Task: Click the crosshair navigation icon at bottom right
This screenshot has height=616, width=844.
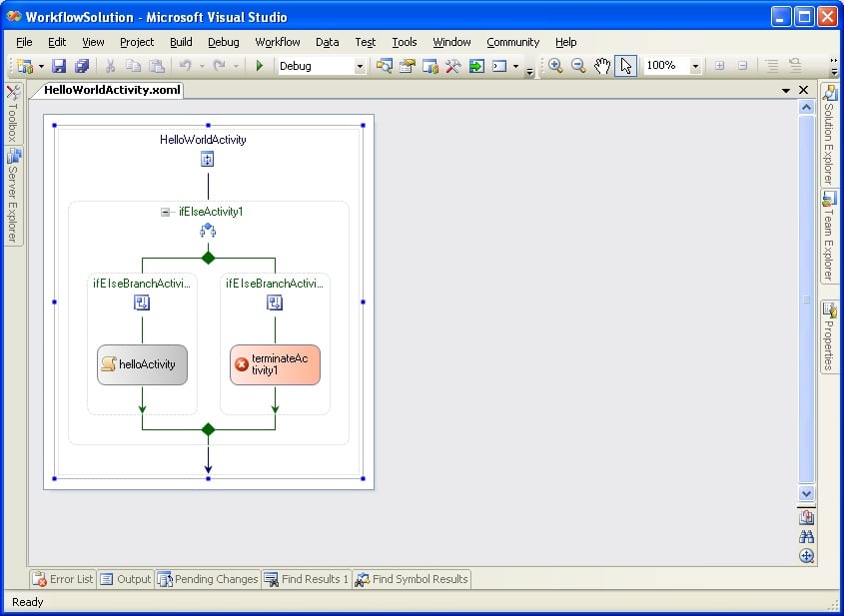Action: click(806, 556)
